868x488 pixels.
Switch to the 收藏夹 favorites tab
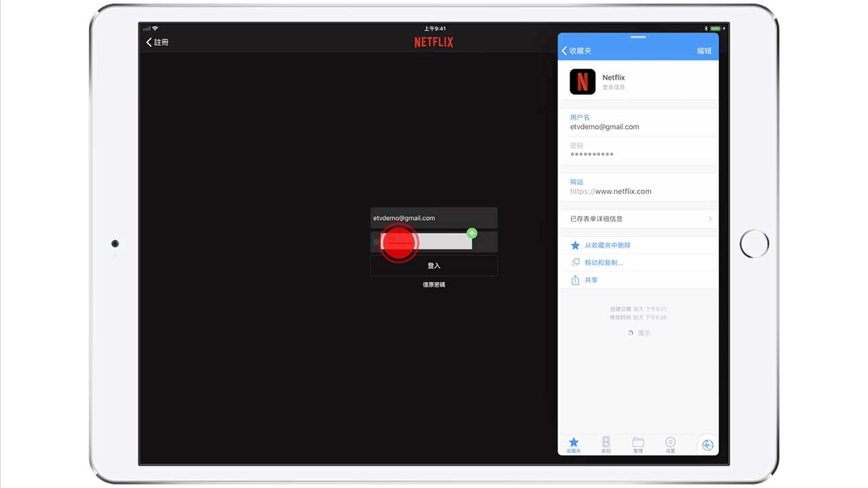pyautogui.click(x=574, y=445)
